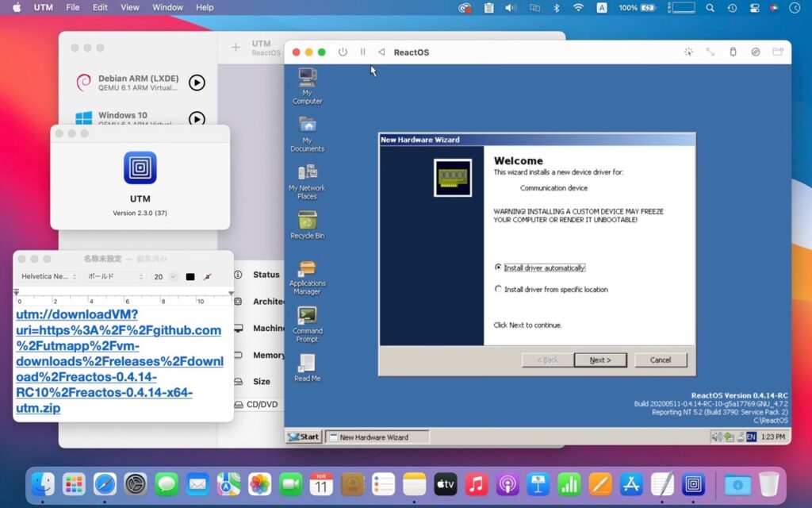
Task: Select Install driver from specific location
Action: pyautogui.click(x=499, y=290)
